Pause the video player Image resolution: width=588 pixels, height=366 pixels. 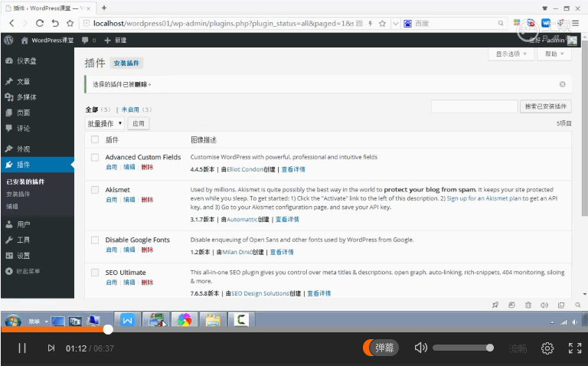coord(22,348)
